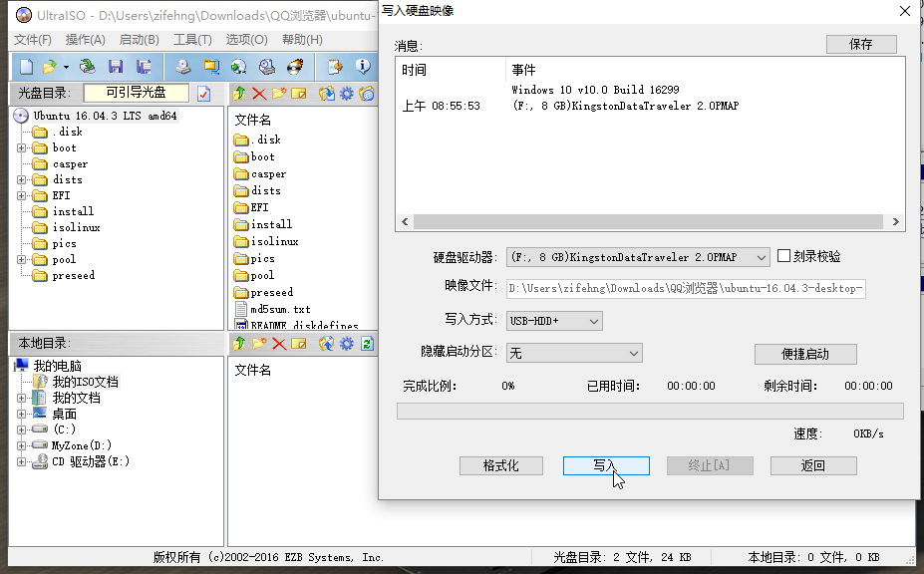
Task: Click the red X delete icon in local toolbar
Action: [x=279, y=344]
